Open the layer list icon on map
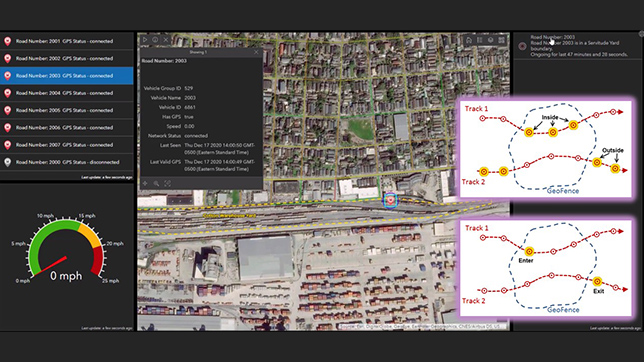644x362 pixels. coord(480,40)
